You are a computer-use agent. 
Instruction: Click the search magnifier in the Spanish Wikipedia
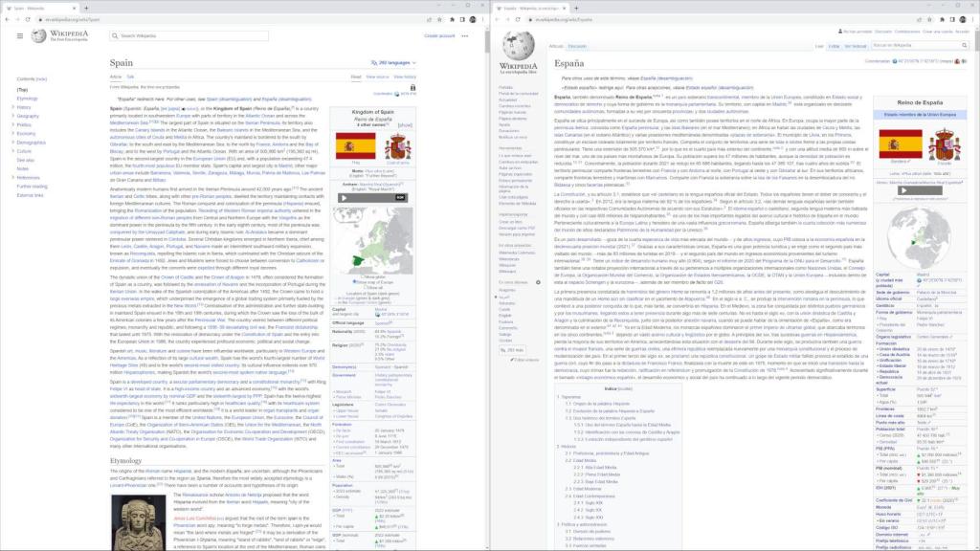965,46
